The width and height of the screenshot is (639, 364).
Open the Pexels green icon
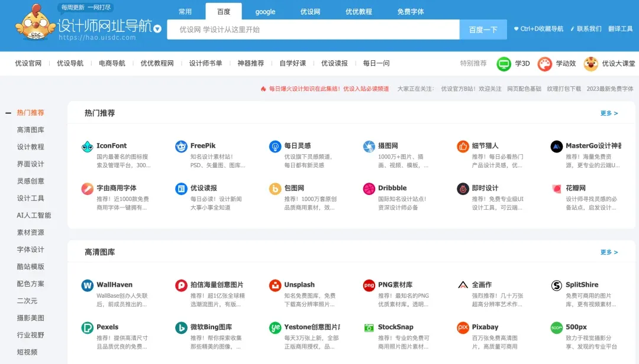pos(87,328)
